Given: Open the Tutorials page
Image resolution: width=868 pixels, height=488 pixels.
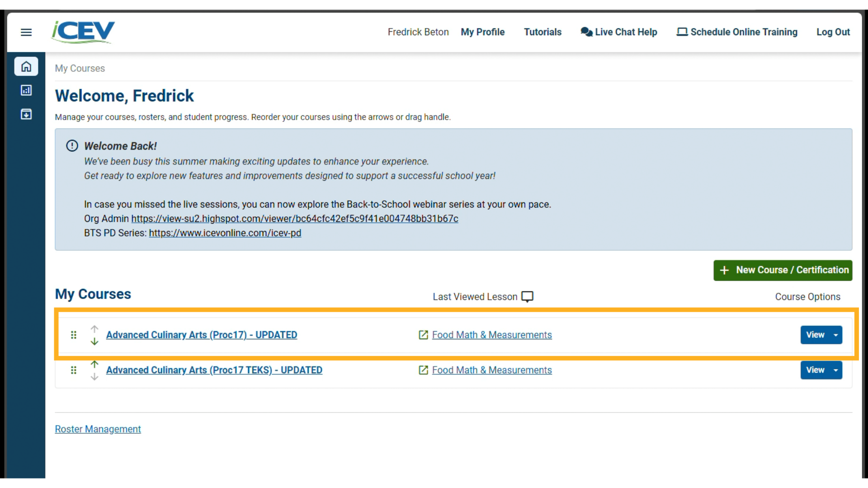Looking at the screenshot, I should point(542,32).
